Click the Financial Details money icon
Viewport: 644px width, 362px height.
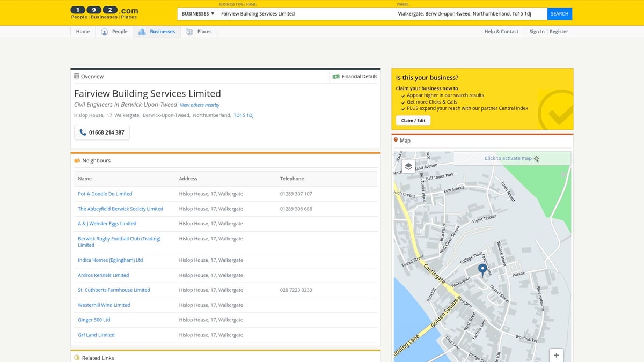tap(336, 77)
